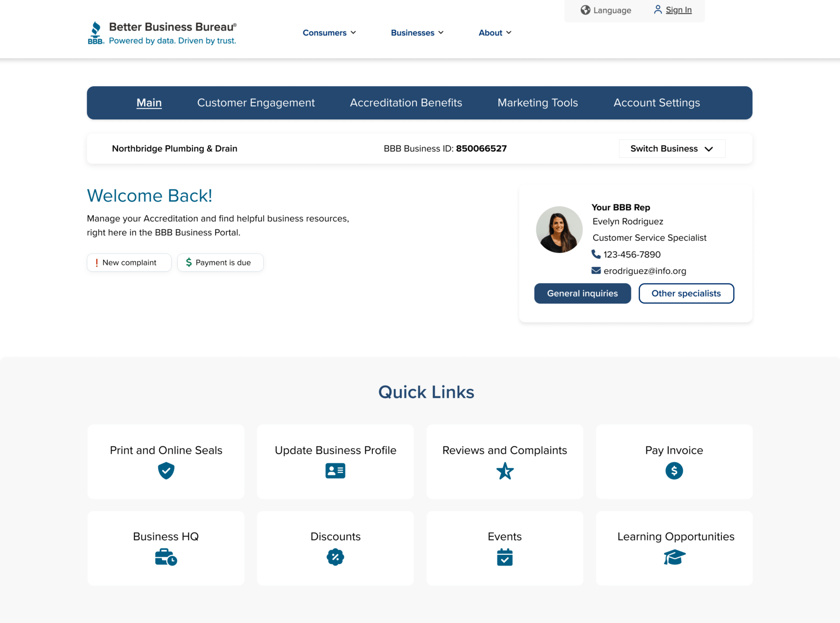Click the shield icon under Print and Online Seals

point(166,471)
